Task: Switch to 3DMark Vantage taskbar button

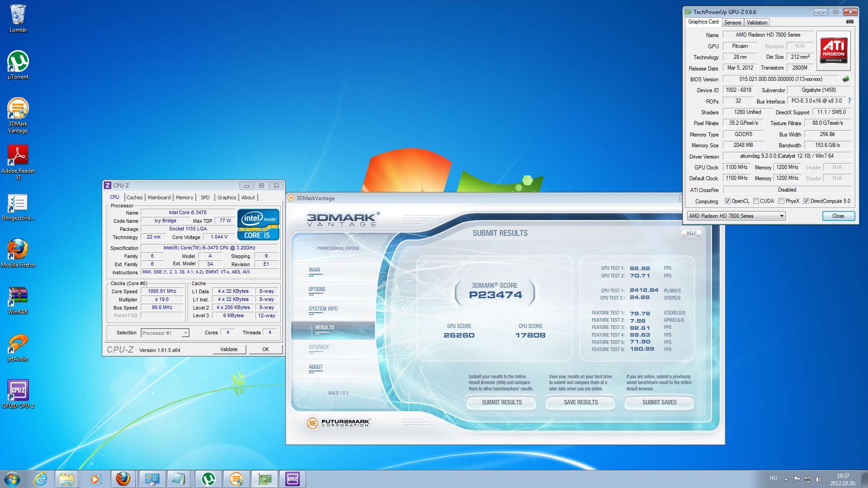Action: coord(236,479)
